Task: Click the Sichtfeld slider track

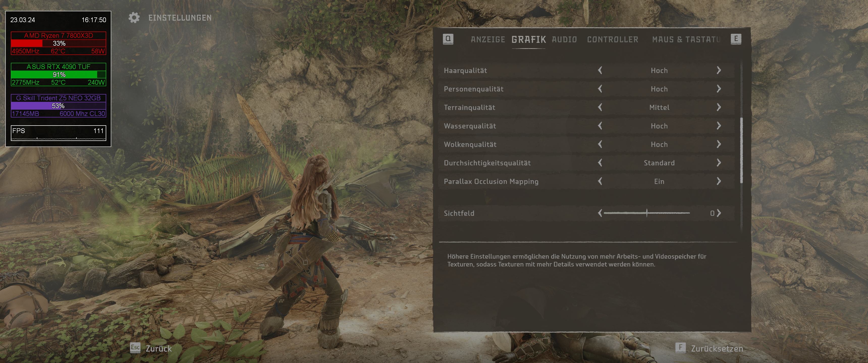Action: click(x=647, y=213)
